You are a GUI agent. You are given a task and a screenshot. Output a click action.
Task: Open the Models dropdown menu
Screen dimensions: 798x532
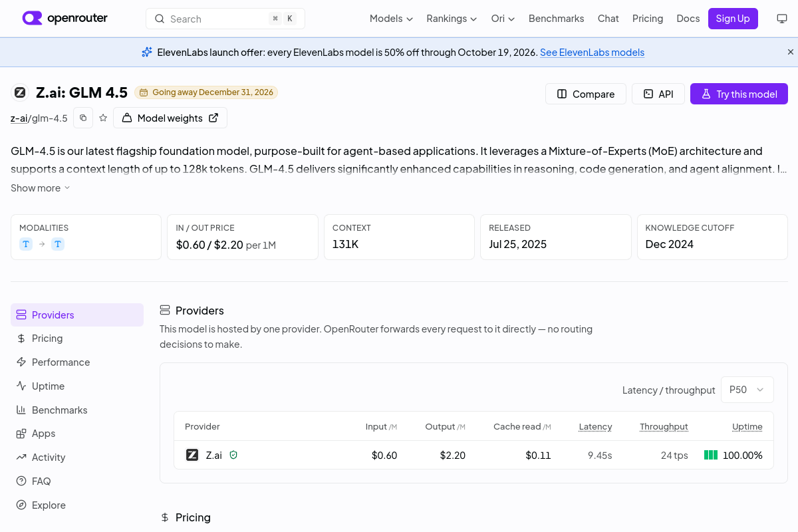[391, 19]
